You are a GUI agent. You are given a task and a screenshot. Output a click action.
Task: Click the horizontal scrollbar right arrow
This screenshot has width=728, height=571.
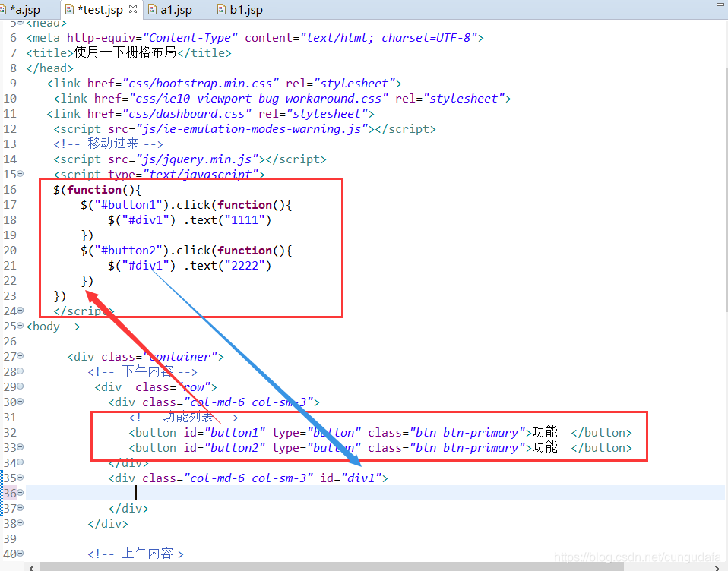pyautogui.click(x=718, y=567)
